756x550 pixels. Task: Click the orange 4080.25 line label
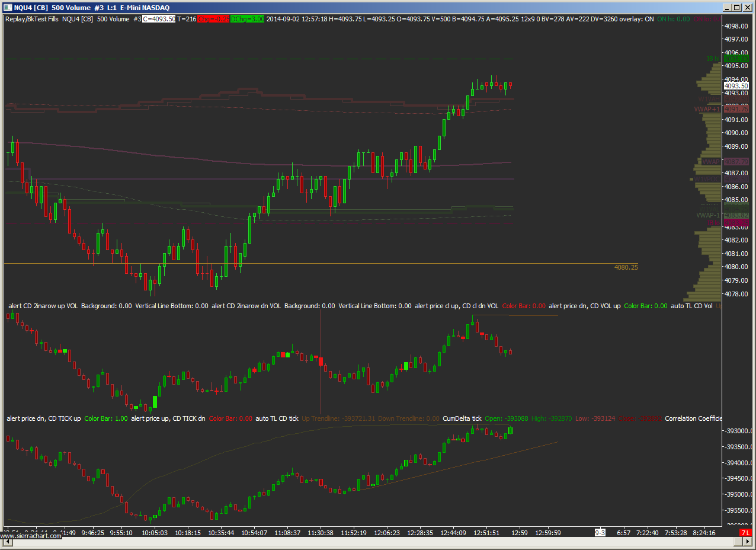pos(626,267)
